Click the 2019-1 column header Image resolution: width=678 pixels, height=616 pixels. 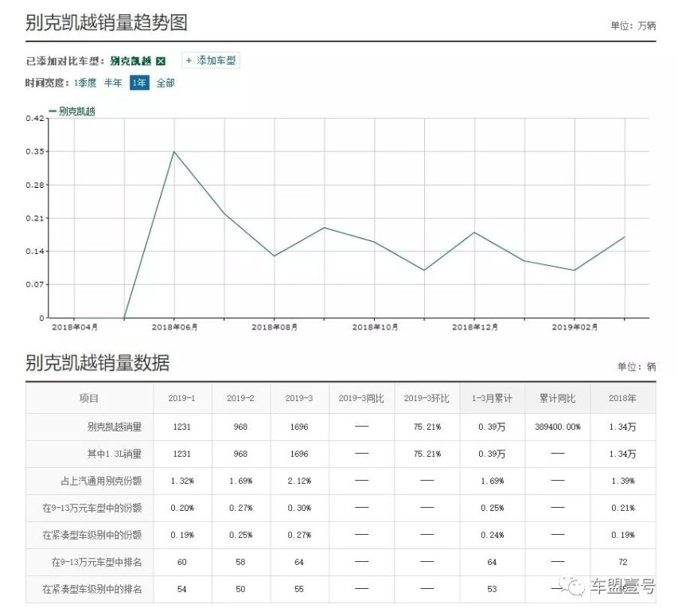(x=181, y=398)
